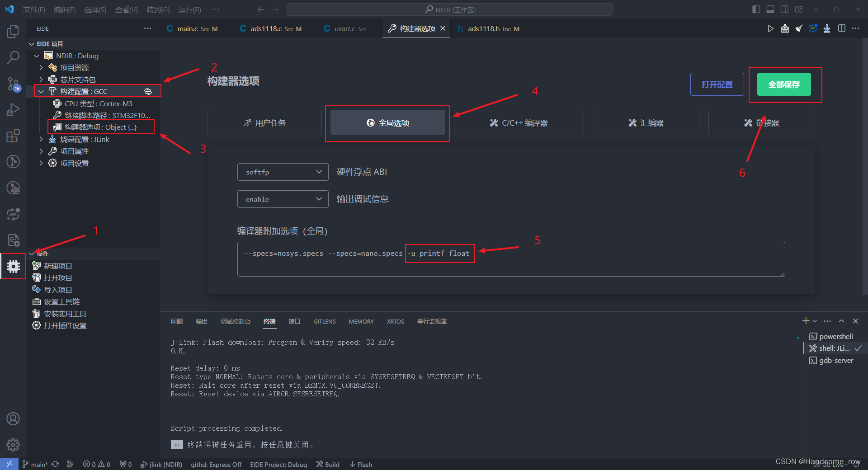Image resolution: width=868 pixels, height=470 pixels.
Task: Open the softfp hardware float ABI dropdown
Action: pos(283,172)
